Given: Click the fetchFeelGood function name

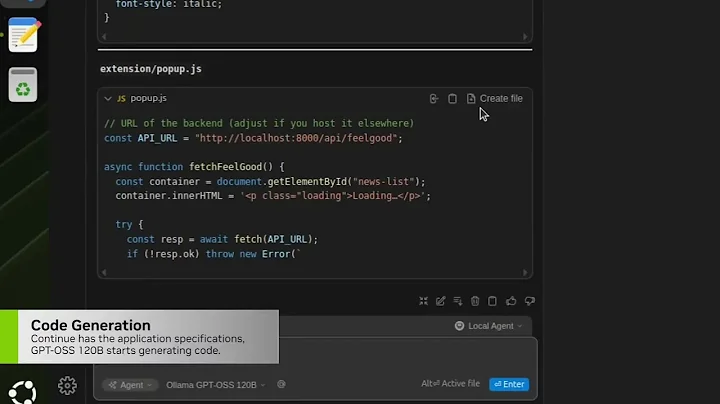Looking at the screenshot, I should pyautogui.click(x=225, y=167).
